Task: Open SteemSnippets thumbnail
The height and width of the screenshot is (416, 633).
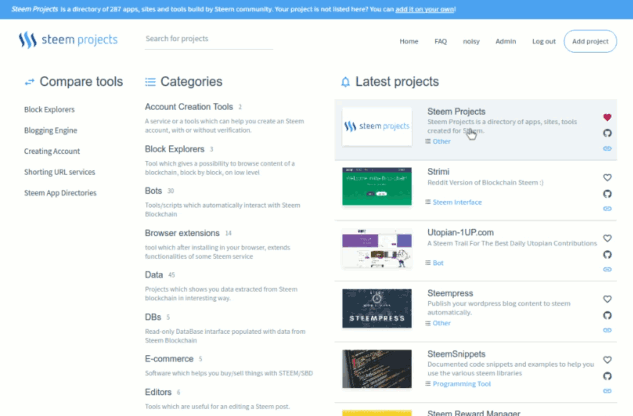Action: pos(377,369)
